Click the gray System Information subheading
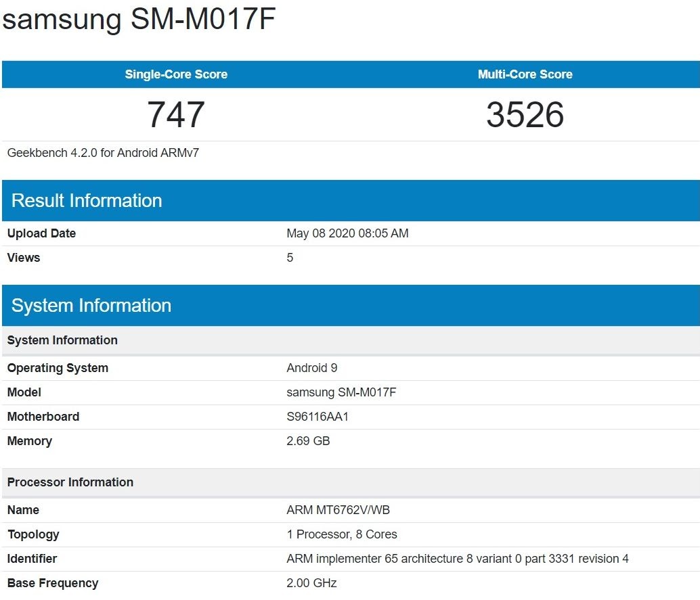The image size is (700, 600). (62, 340)
